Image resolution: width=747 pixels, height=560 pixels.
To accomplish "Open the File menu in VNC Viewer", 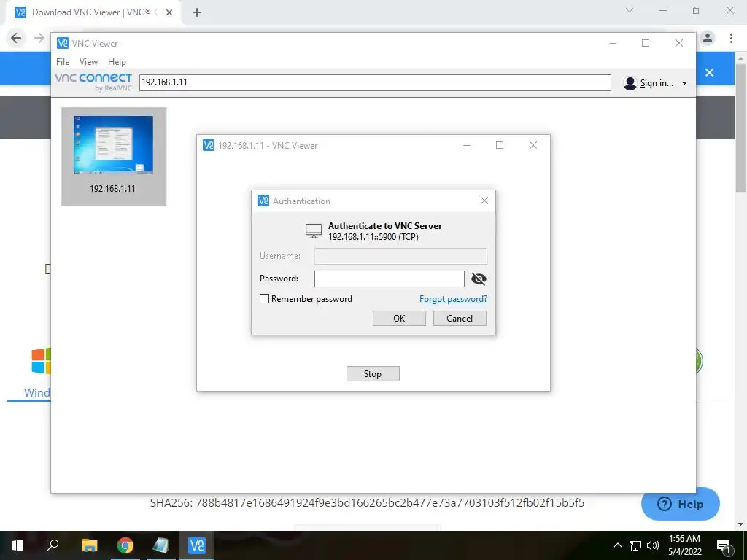I will click(x=63, y=62).
